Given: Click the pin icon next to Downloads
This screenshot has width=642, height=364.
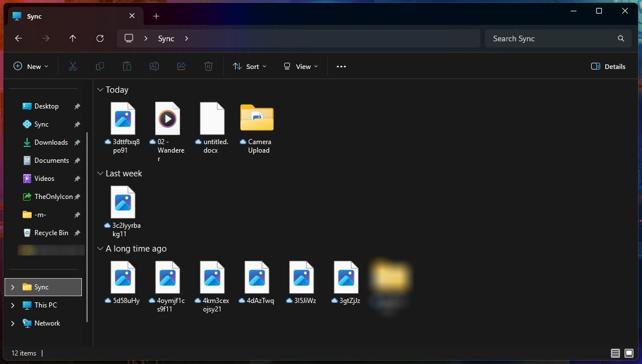Looking at the screenshot, I should (77, 142).
